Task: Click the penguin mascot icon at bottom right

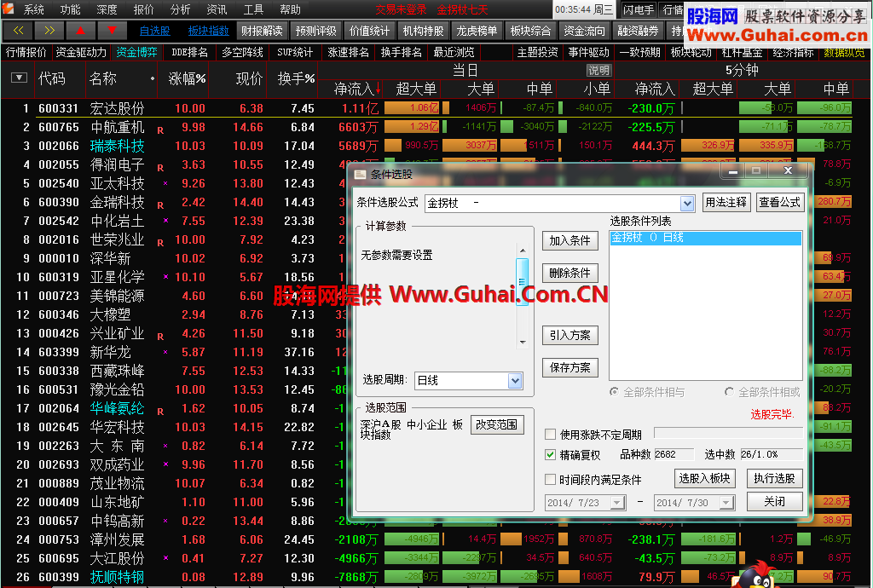Action: click(x=757, y=576)
